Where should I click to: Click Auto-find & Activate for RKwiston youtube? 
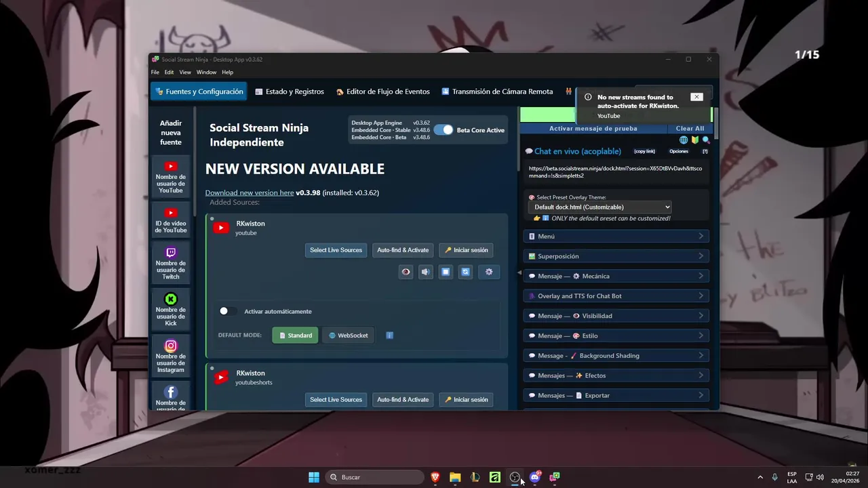(403, 250)
